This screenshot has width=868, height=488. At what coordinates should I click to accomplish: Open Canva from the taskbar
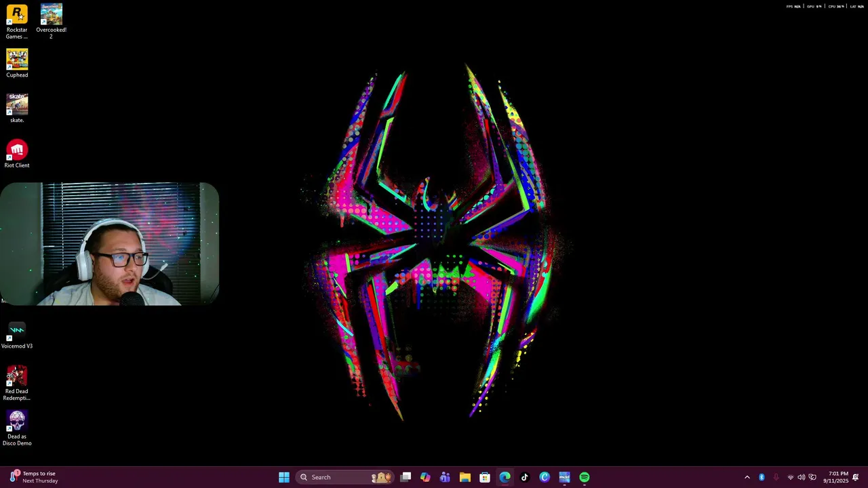pos(545,477)
